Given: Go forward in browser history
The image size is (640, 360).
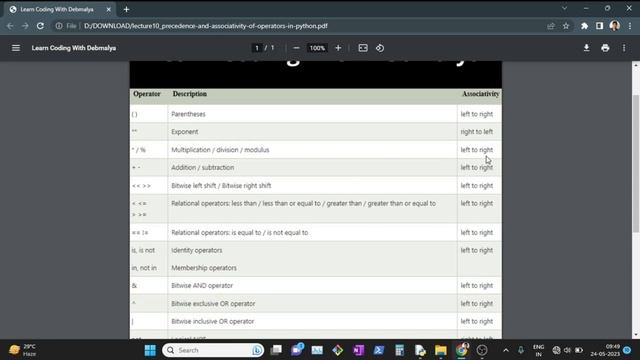Looking at the screenshot, I should tap(25, 26).
